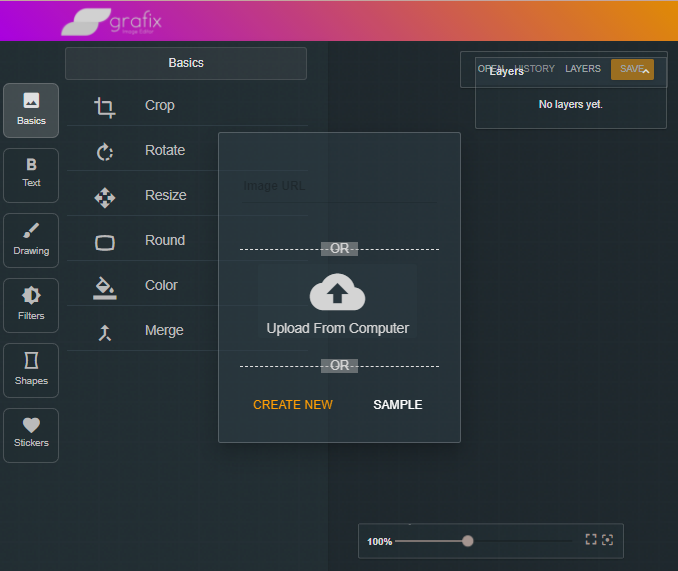The height and width of the screenshot is (571, 678).
Task: Open the Filters sidebar panel
Action: click(x=31, y=304)
